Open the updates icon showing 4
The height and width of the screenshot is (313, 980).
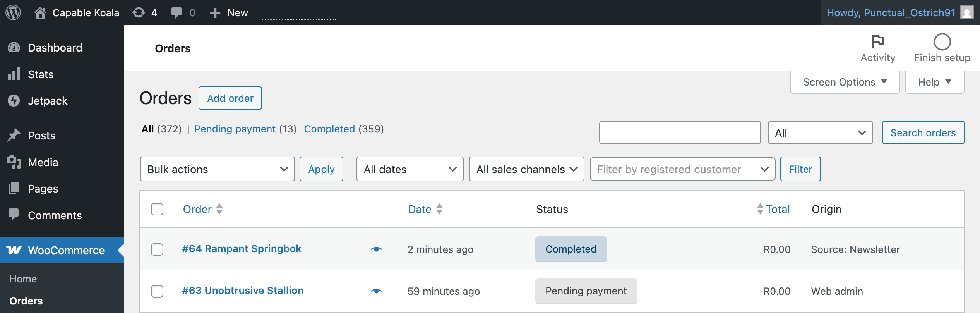[139, 12]
